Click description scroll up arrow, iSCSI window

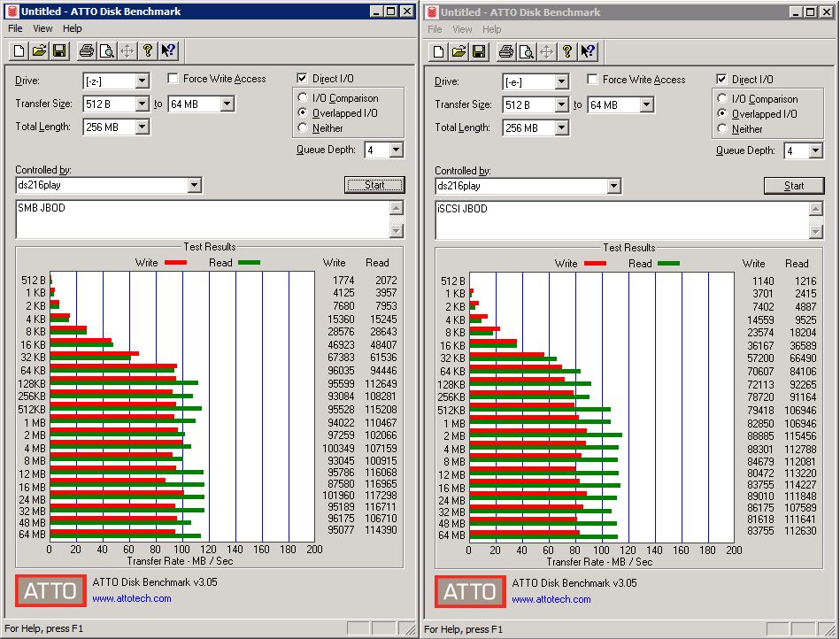816,209
